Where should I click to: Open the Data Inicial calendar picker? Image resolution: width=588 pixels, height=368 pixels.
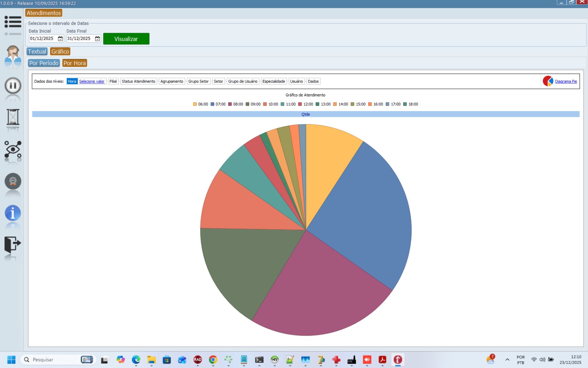pyautogui.click(x=60, y=39)
